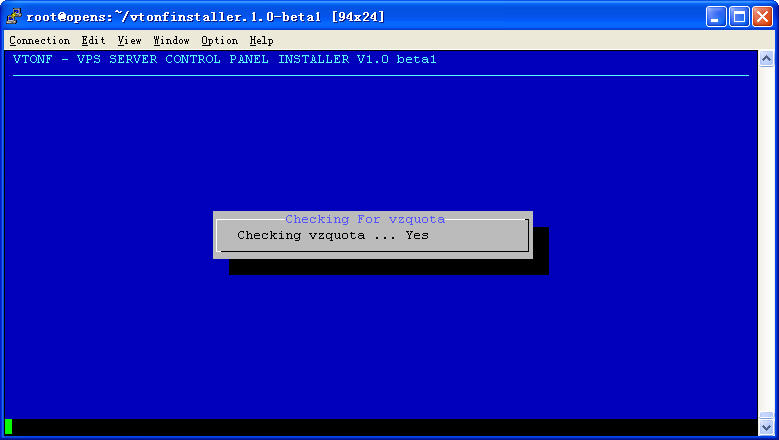Open the Window menu

[x=171, y=41]
